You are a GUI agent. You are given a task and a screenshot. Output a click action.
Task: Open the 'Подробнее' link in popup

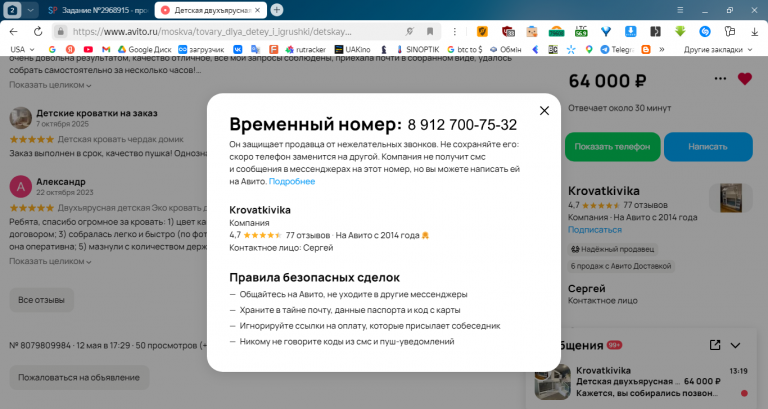tap(292, 181)
